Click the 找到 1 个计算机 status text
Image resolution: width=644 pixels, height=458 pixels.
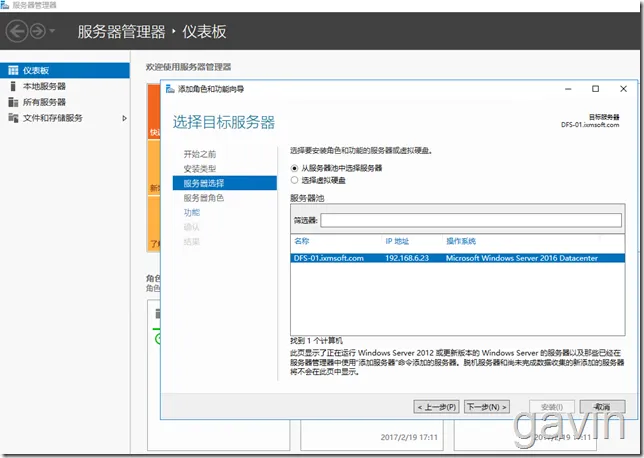click(x=316, y=341)
